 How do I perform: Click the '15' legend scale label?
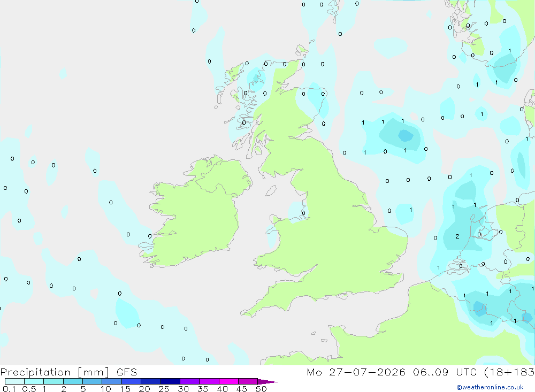[125, 389]
